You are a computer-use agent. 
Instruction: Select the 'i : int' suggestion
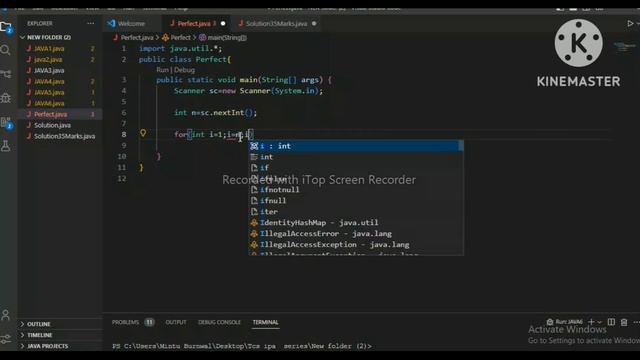pos(354,146)
